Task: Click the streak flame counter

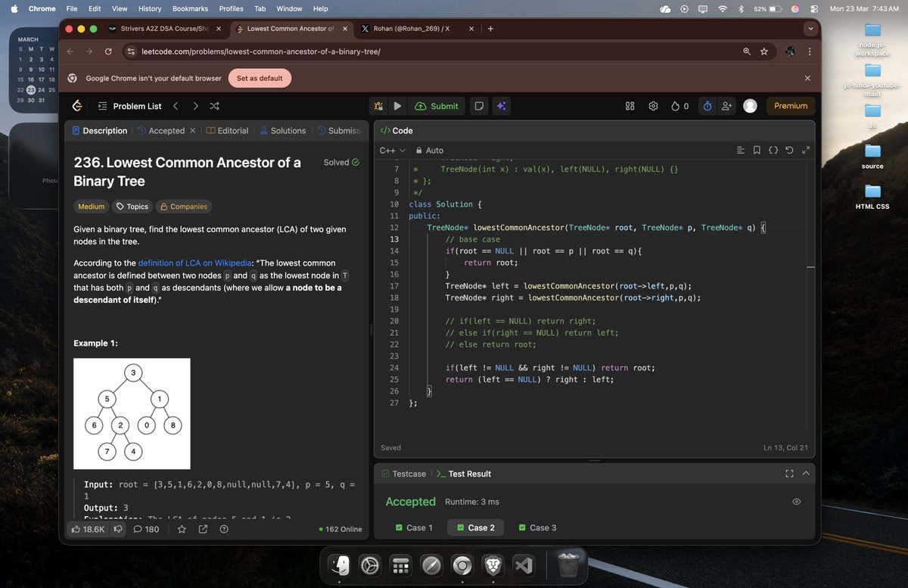Action: (x=679, y=106)
